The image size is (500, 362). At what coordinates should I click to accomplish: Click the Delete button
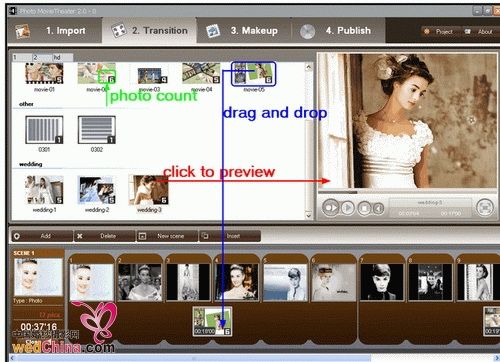(105, 236)
